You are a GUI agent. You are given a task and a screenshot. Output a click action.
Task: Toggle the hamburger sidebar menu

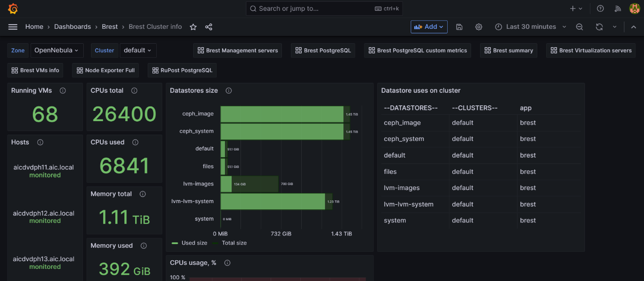coord(13,27)
